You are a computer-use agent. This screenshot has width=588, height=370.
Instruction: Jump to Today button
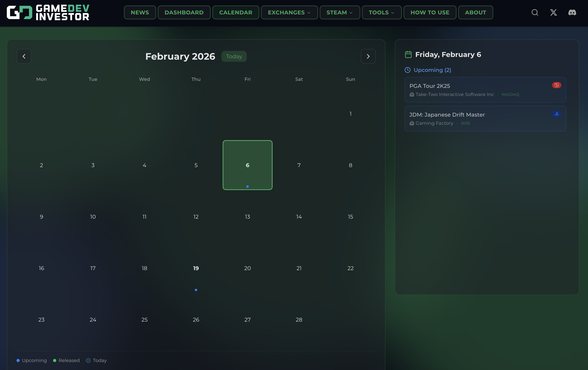234,56
